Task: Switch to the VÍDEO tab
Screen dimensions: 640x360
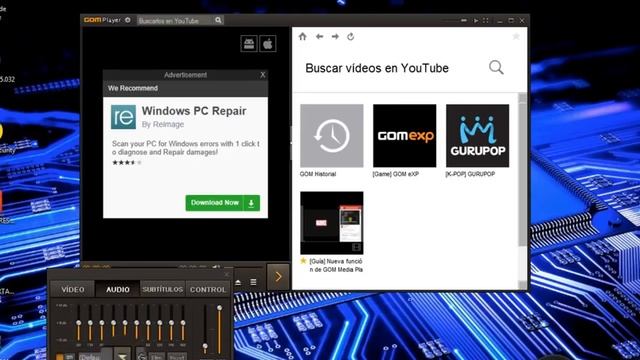Action: coord(73,289)
